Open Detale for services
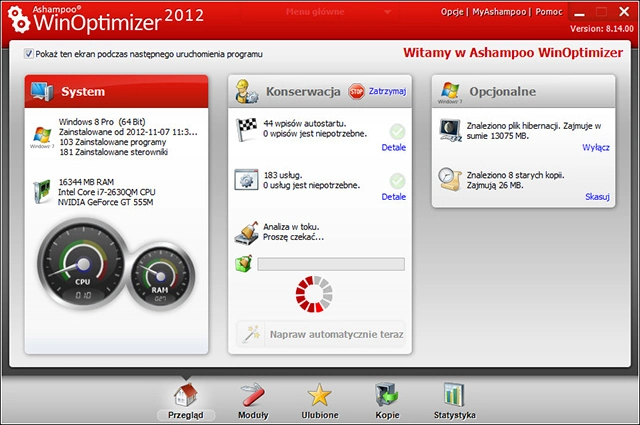The image size is (640, 425). pyautogui.click(x=393, y=197)
